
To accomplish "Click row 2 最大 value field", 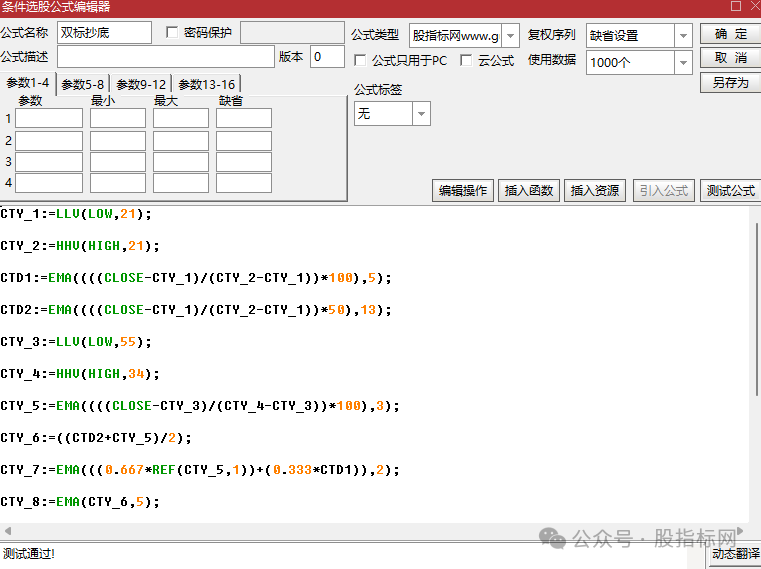I will (x=181, y=141).
